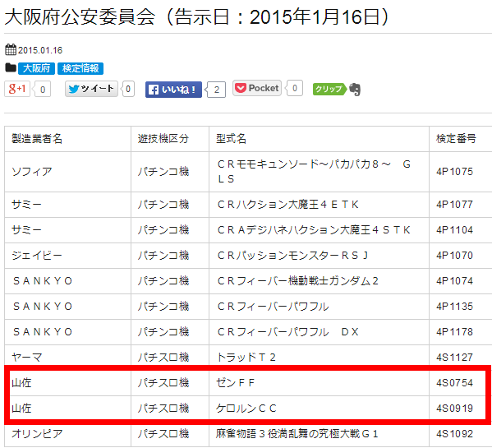This screenshot has height=448, width=492.
Task: Select the ケロルンＣＣ table cell
Action: (x=319, y=408)
